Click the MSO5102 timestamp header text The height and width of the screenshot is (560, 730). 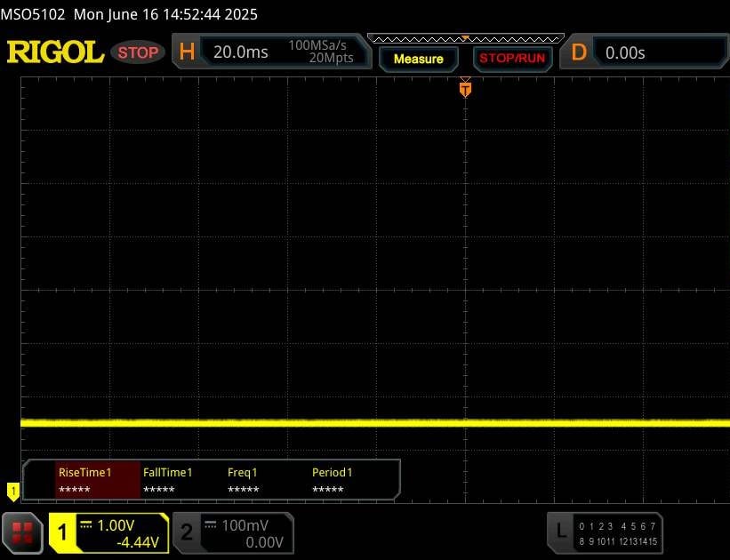coord(129,14)
